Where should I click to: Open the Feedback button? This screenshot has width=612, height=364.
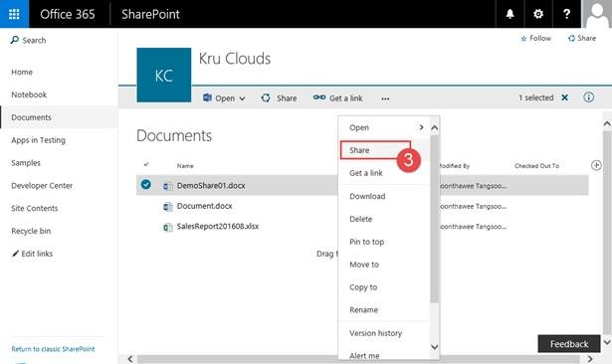tap(569, 344)
